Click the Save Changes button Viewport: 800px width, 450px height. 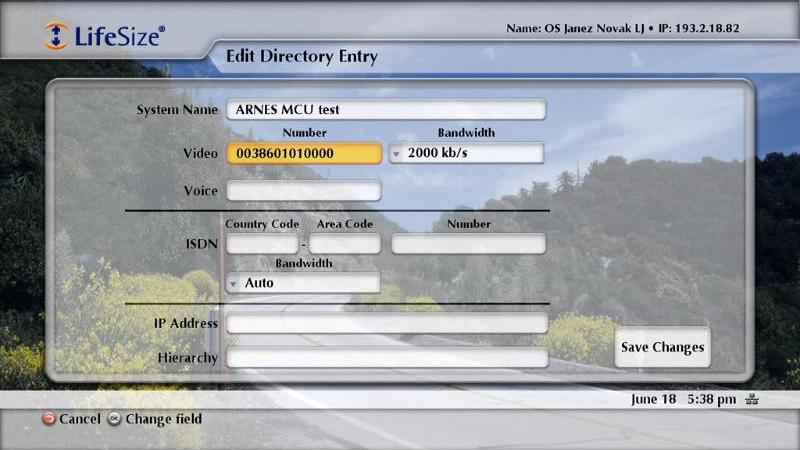(662, 347)
